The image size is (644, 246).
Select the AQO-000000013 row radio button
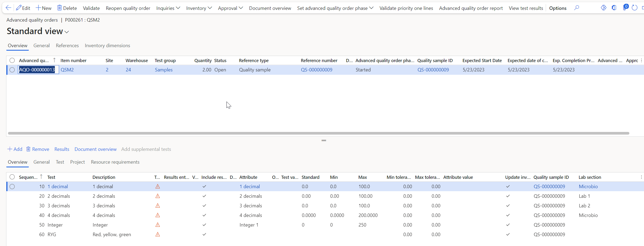(x=12, y=70)
